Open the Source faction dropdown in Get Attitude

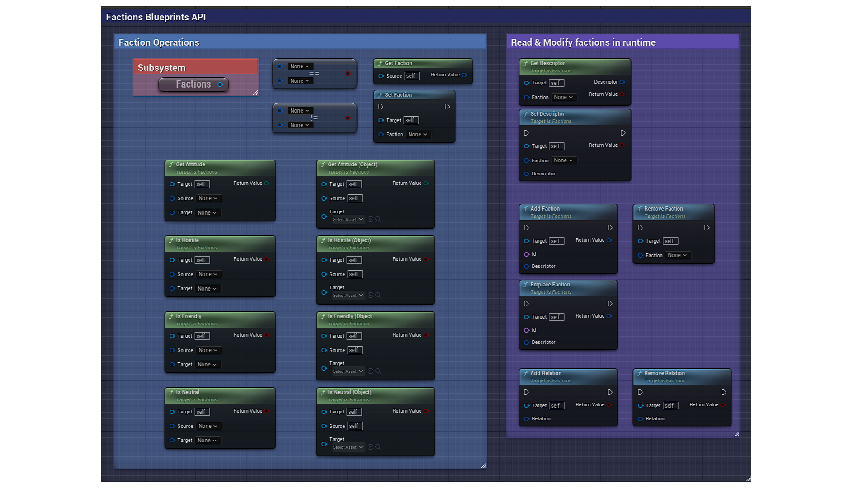click(x=207, y=198)
